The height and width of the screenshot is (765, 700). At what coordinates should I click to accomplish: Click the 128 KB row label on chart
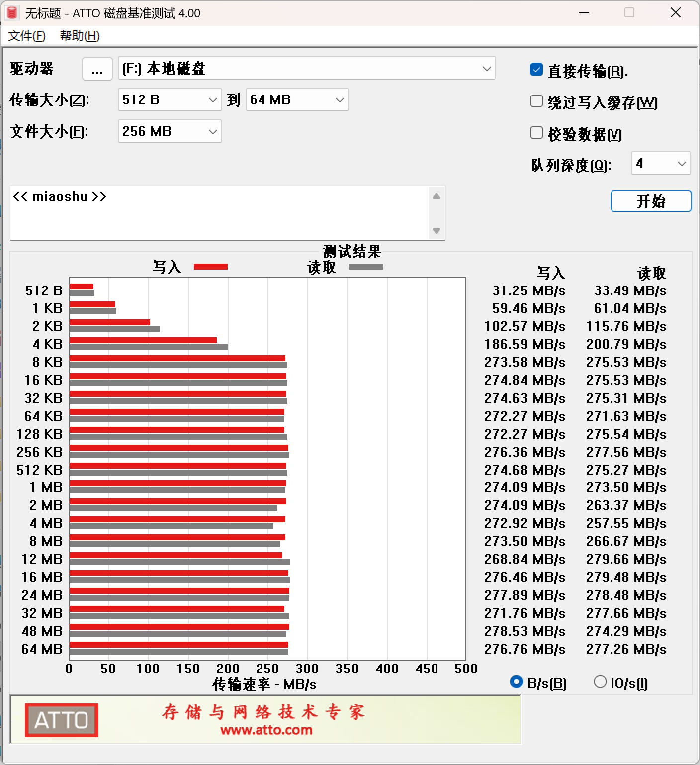coord(39,434)
